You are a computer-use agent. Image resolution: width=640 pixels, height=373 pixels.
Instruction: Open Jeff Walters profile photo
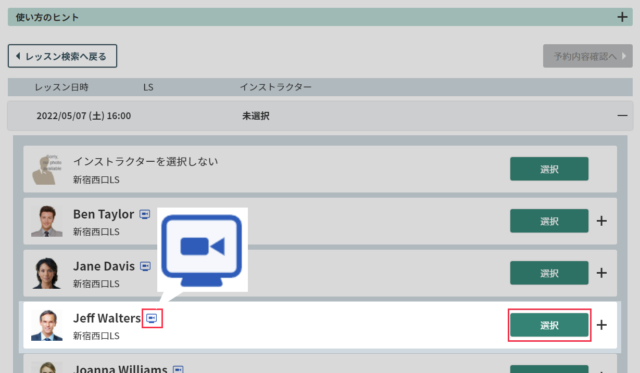(47, 325)
